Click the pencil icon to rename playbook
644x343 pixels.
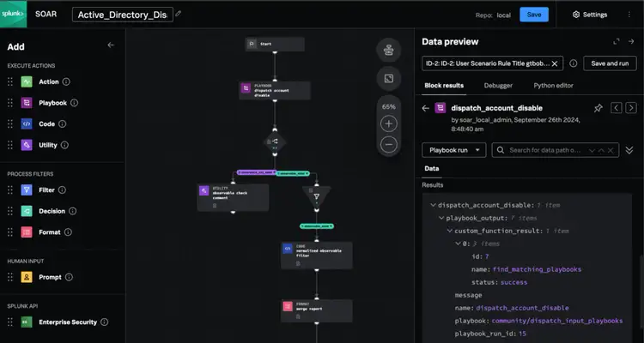(179, 15)
